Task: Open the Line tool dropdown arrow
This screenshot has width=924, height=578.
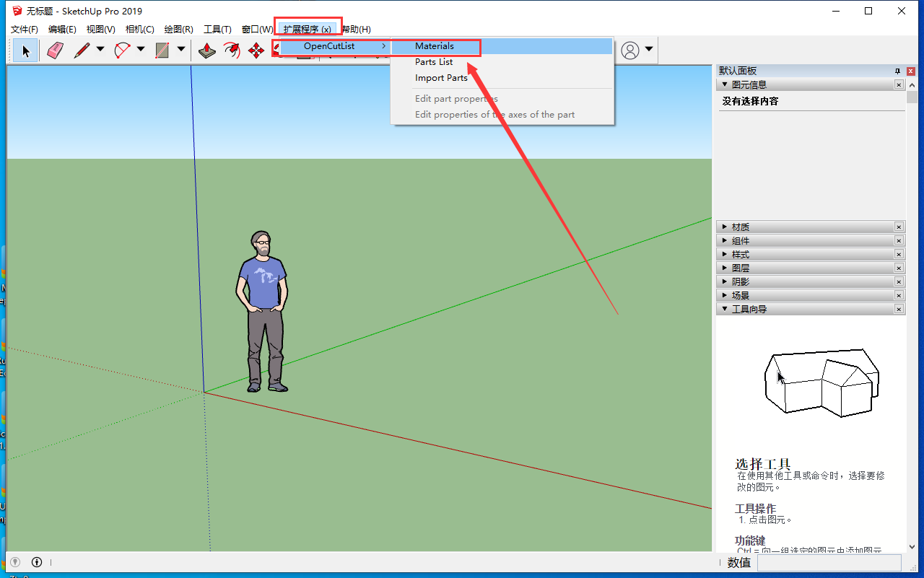Action: pos(100,50)
